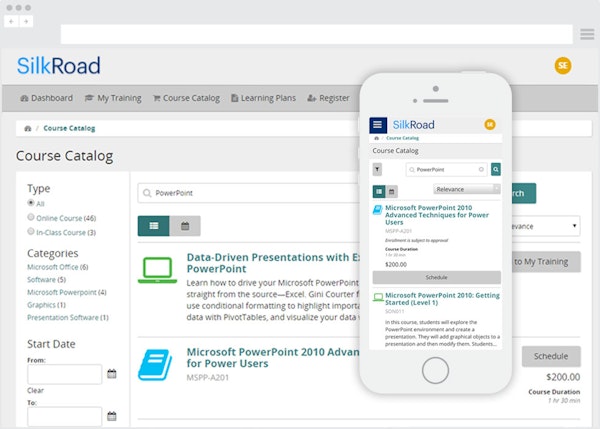Filter by Graphics (1) category

pyautogui.click(x=46, y=305)
